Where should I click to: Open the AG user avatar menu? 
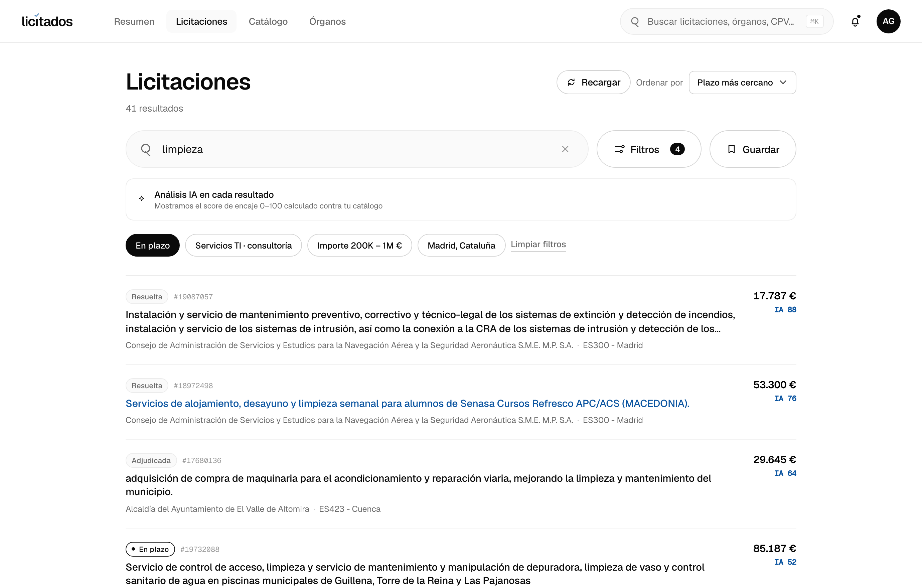888,21
